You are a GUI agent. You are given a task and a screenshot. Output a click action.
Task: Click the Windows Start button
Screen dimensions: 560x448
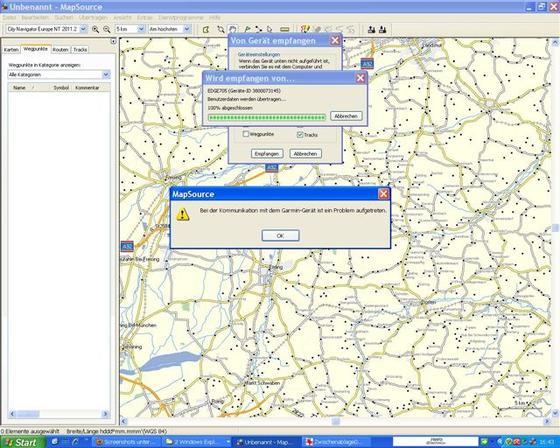(22, 442)
